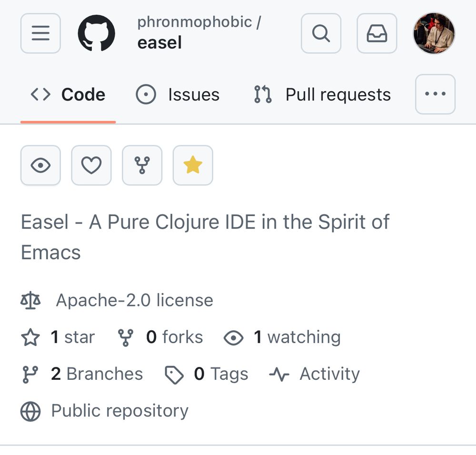This screenshot has height=455, width=476.
Task: Open the 0 forks link
Action: tap(175, 337)
